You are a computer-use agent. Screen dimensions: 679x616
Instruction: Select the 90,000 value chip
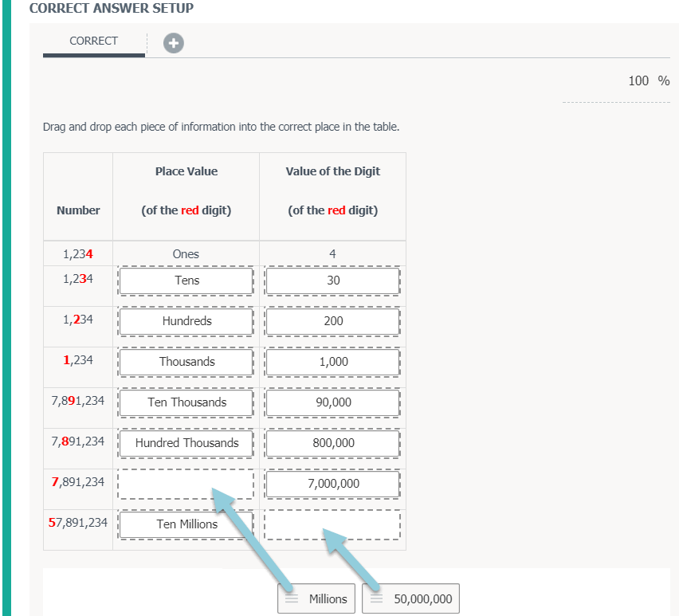click(333, 402)
